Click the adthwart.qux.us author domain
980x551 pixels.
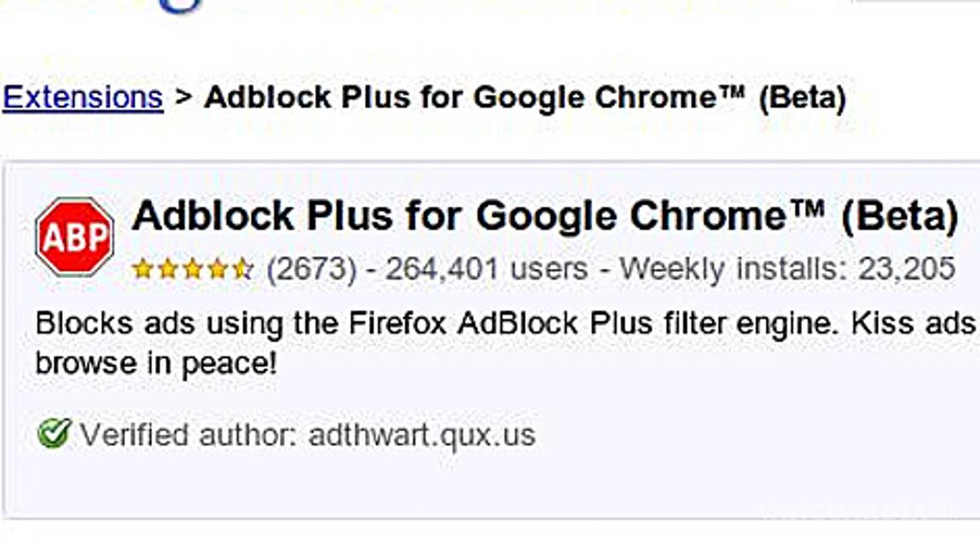[x=422, y=435]
